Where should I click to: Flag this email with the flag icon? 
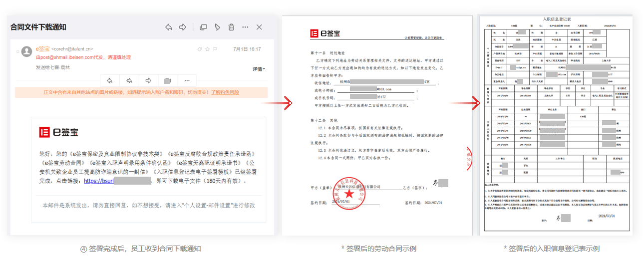216,49
